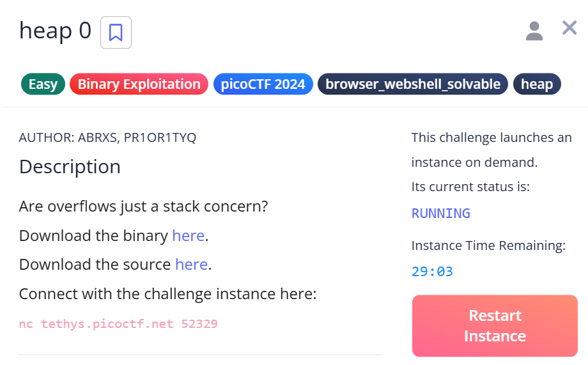The width and height of the screenshot is (588, 365).
Task: Bookmark the heap 0 challenge
Action: pos(116,32)
